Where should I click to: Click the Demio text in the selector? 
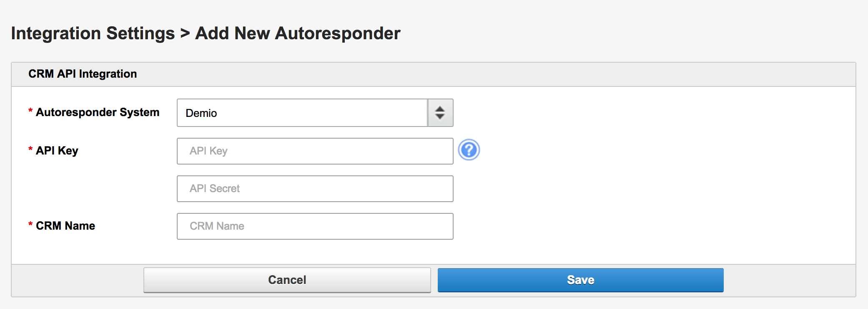pyautogui.click(x=201, y=113)
